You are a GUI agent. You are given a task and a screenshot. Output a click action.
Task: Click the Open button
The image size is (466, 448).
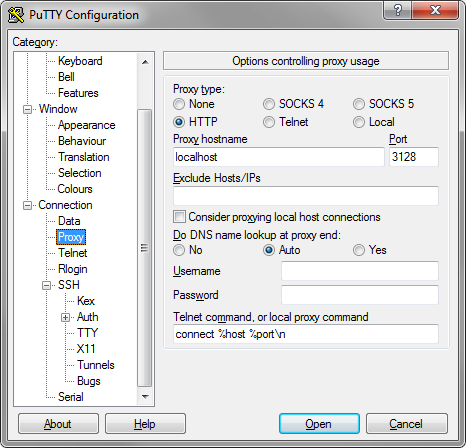pyautogui.click(x=319, y=424)
